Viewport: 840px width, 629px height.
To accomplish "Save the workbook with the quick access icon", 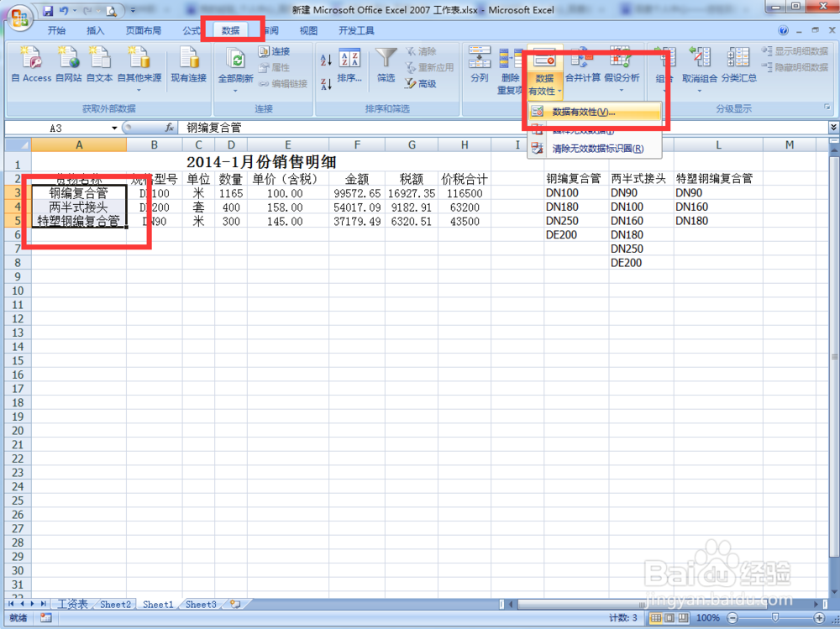I will 48,10.
